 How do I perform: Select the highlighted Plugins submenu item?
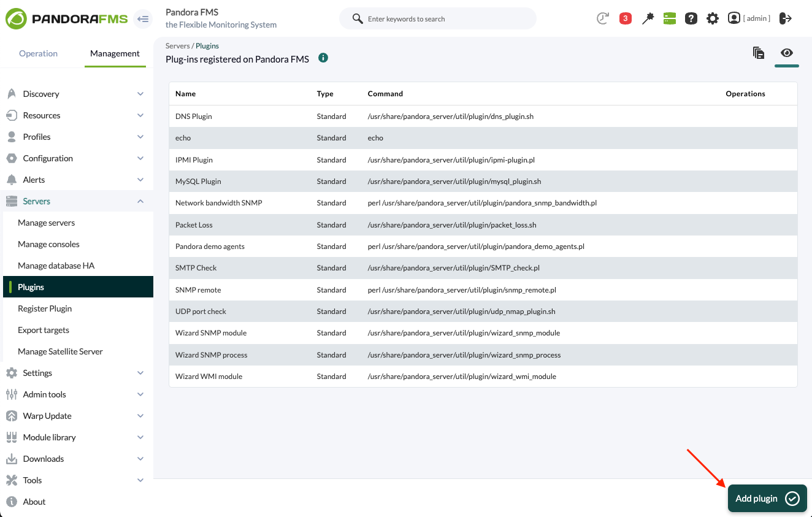tap(78, 287)
